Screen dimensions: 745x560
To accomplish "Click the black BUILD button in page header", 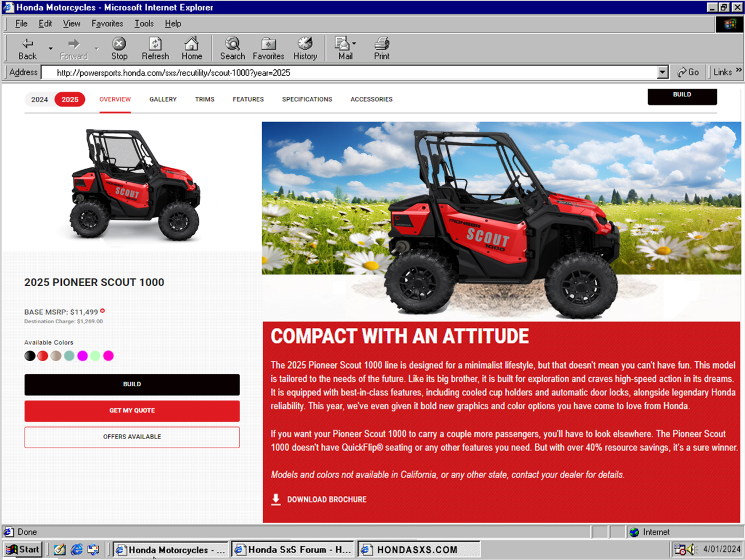I will tap(682, 96).
